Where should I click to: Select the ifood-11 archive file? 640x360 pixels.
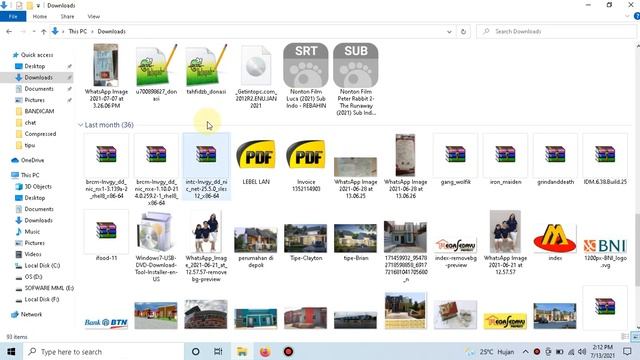click(106, 236)
